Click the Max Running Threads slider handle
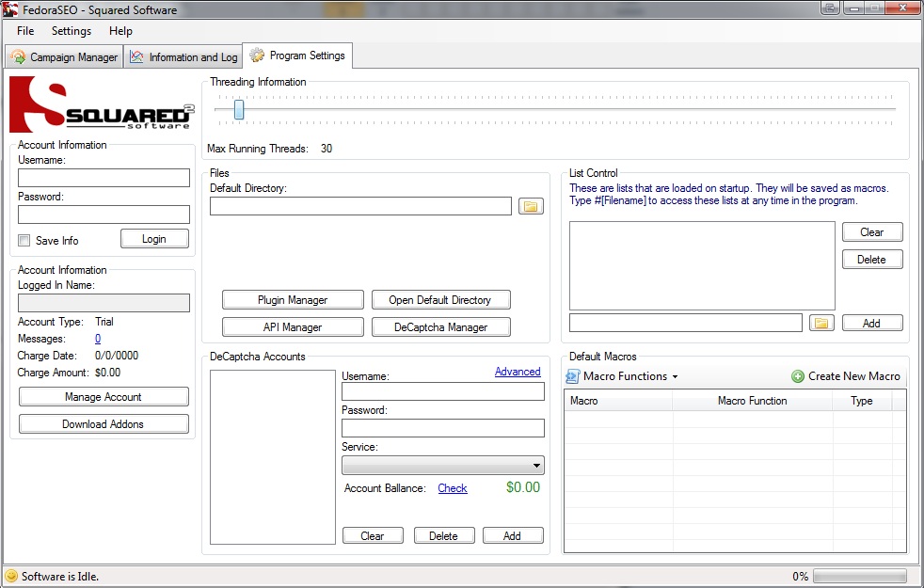Screen dimensions: 924x588 tap(239, 109)
